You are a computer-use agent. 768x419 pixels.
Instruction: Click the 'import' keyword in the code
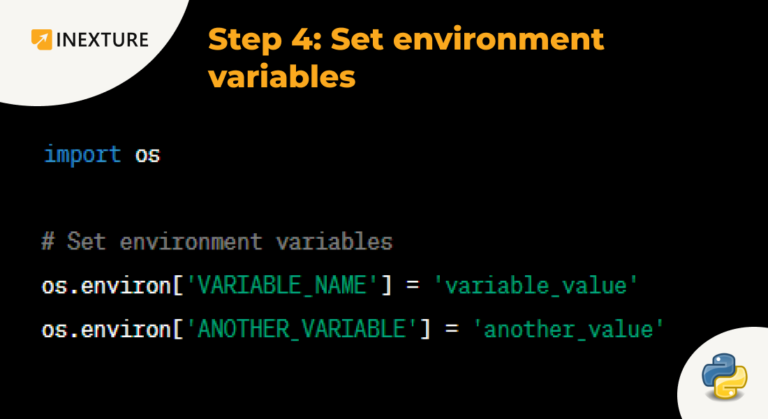(82, 154)
